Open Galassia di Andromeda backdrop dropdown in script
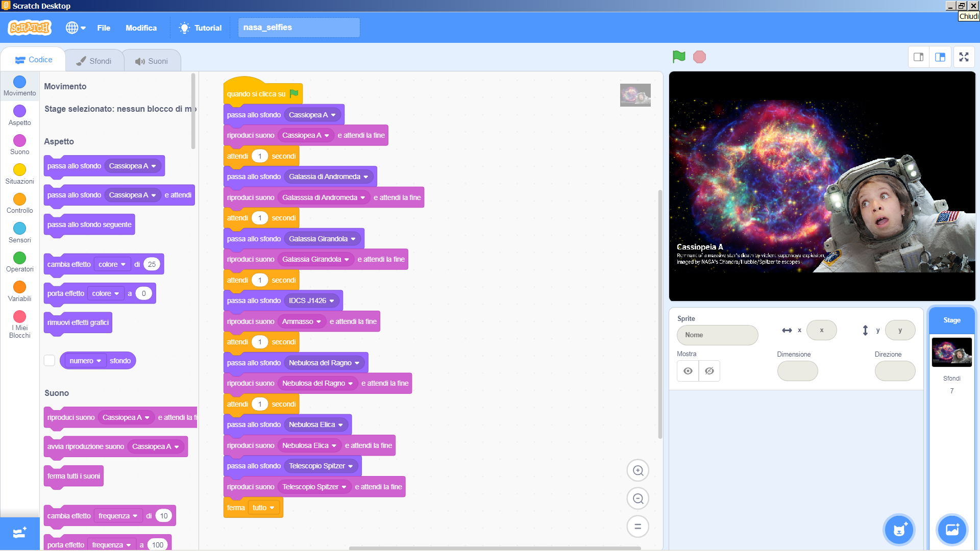Screen dimensions: 980x551 329,177
